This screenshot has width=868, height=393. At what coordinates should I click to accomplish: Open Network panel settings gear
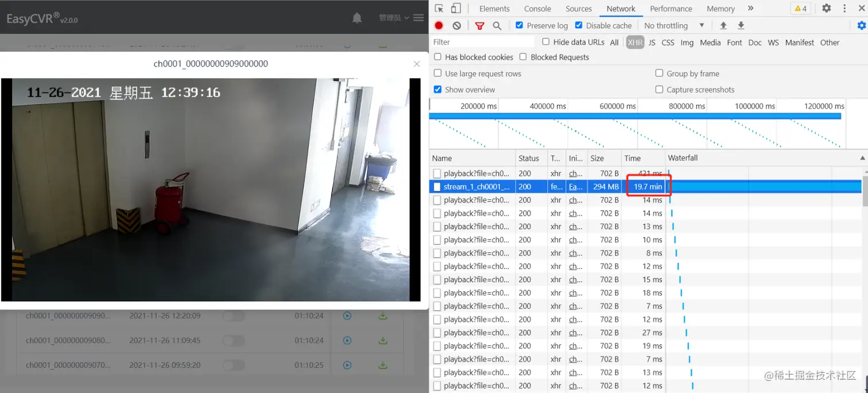click(x=862, y=26)
